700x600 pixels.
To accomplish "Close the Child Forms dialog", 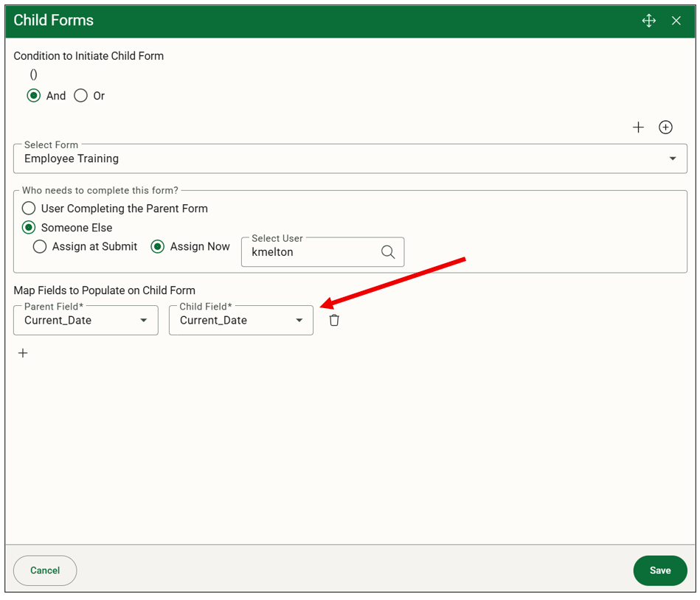I will [676, 21].
